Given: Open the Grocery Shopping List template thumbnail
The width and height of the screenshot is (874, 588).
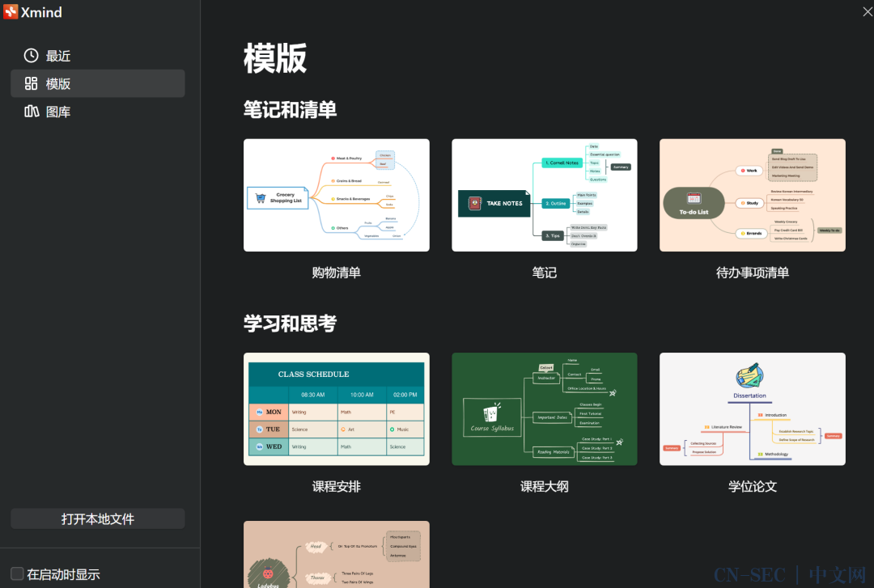Looking at the screenshot, I should tap(336, 195).
